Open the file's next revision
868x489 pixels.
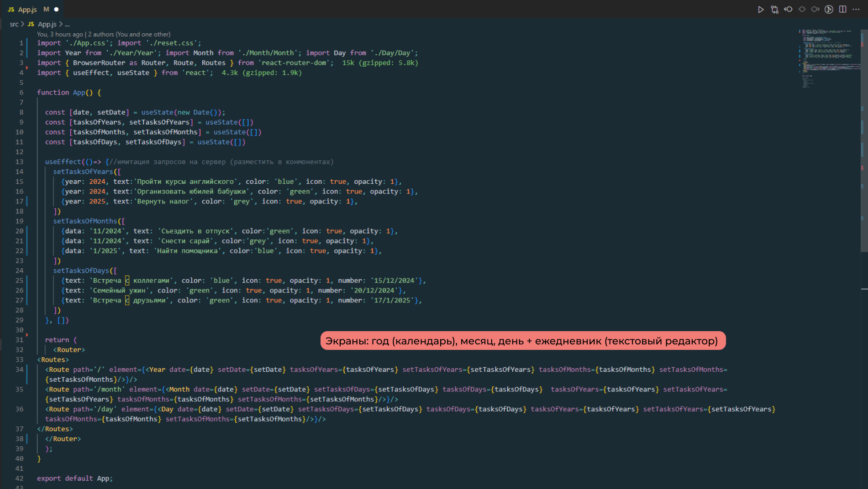[815, 9]
